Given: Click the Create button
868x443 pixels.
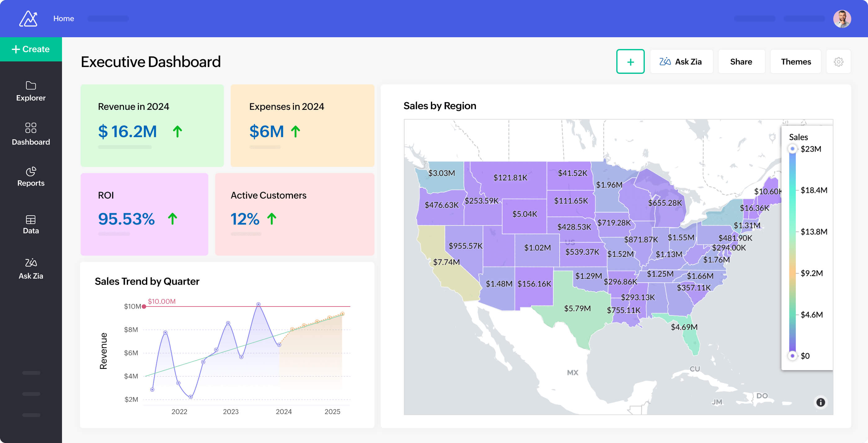Looking at the screenshot, I should (x=31, y=49).
